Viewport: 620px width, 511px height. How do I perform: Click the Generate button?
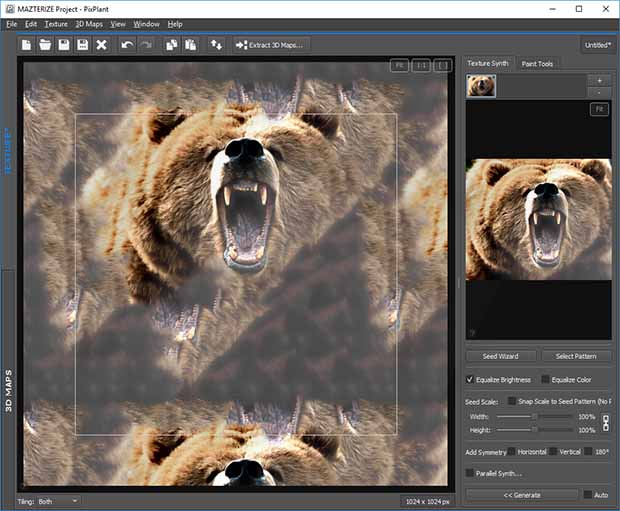(x=522, y=495)
